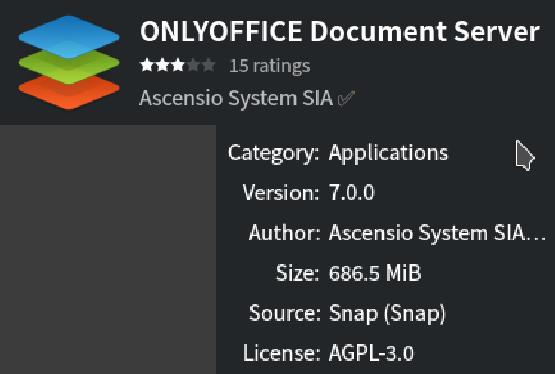Click the ONLYOFFICE Document Server title
555x374 pixels.
(340, 31)
